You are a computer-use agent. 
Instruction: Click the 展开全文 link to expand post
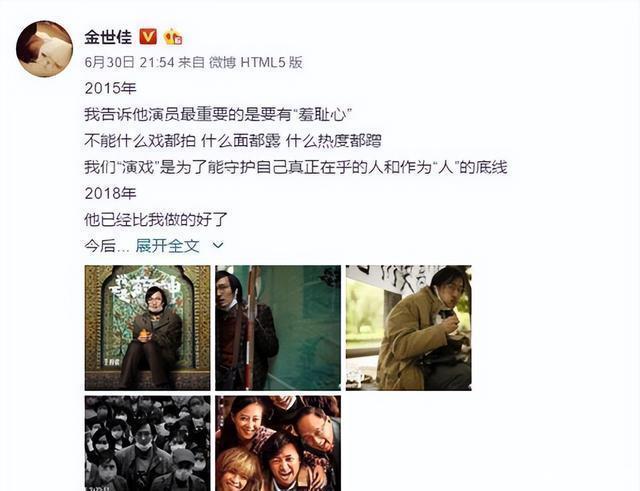pyautogui.click(x=167, y=246)
